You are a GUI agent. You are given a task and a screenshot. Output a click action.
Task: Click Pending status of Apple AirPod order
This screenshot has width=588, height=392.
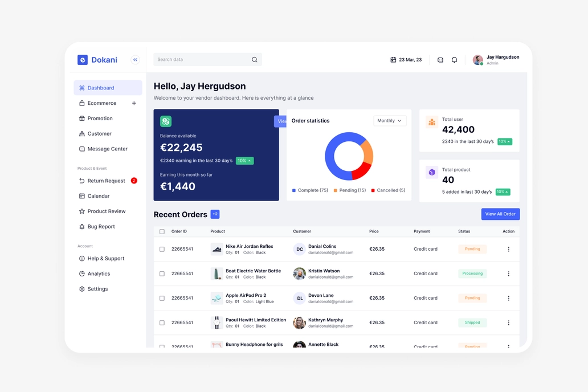(472, 298)
